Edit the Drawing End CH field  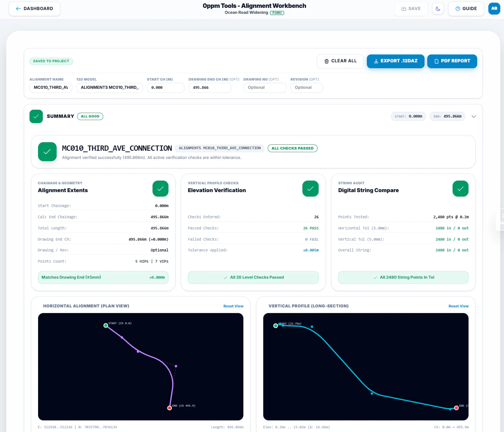[210, 88]
